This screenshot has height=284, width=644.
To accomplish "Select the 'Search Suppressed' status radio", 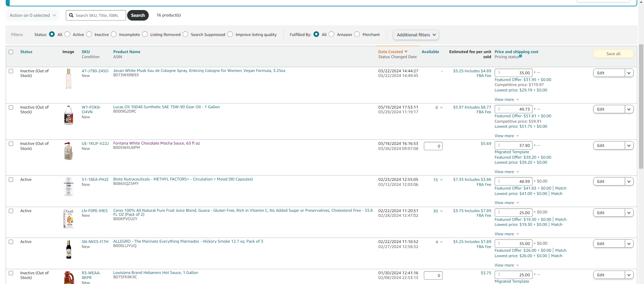I will [186, 34].
